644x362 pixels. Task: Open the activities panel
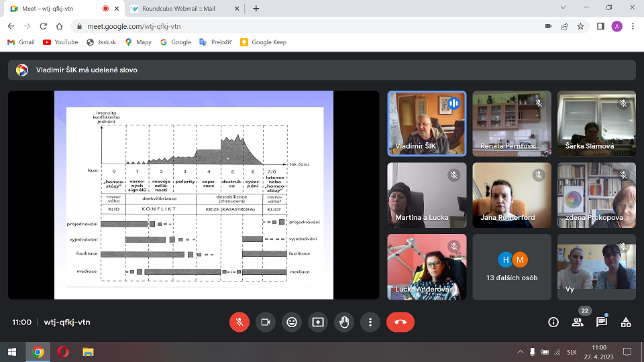click(626, 322)
